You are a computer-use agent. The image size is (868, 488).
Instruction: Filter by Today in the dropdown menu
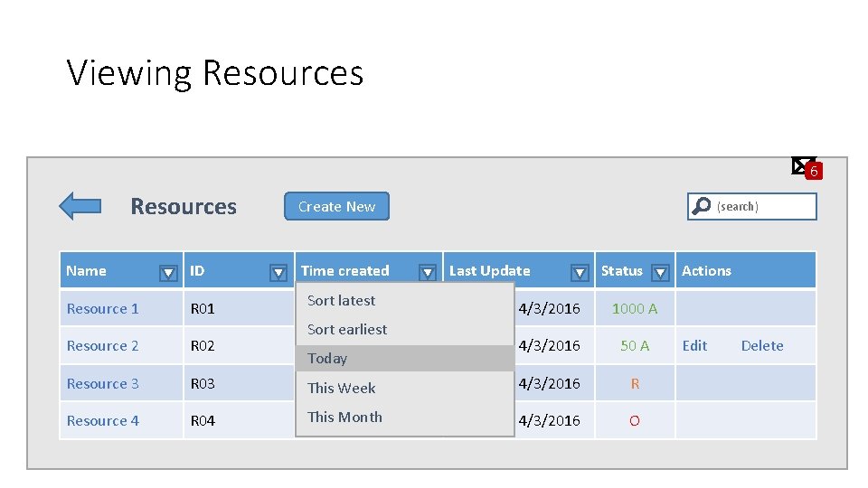pos(327,359)
